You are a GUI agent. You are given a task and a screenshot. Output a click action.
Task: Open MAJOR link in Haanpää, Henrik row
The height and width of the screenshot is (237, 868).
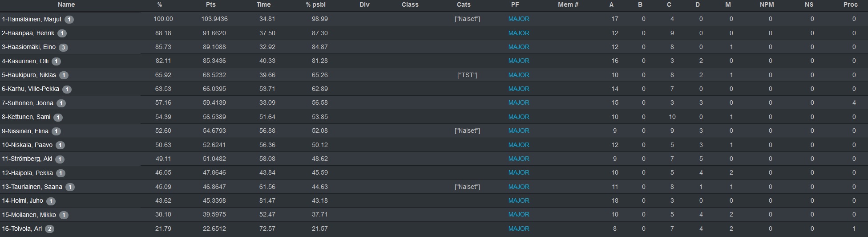(x=519, y=33)
